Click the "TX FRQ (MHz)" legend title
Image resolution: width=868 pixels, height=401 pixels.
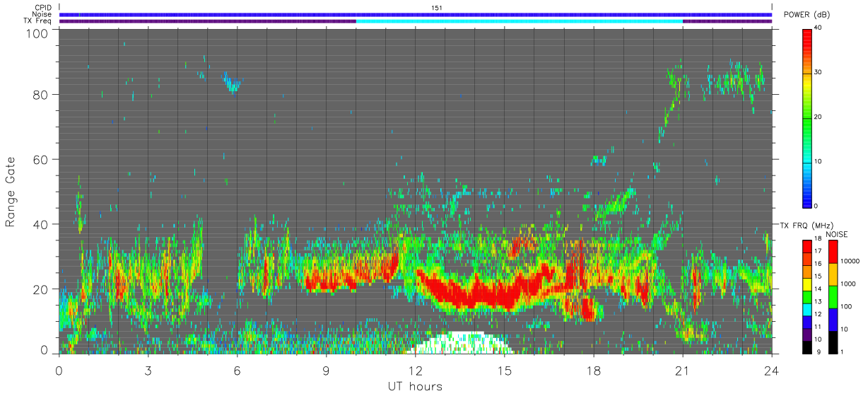(807, 225)
